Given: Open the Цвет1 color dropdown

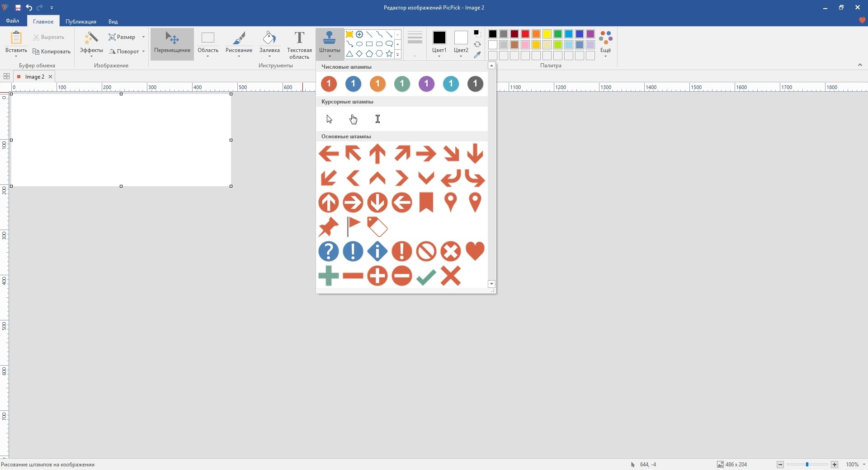Looking at the screenshot, I should [439, 56].
